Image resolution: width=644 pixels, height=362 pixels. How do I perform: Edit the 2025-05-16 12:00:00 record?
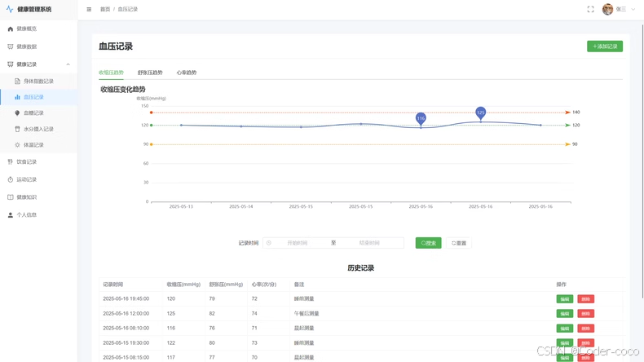point(565,314)
